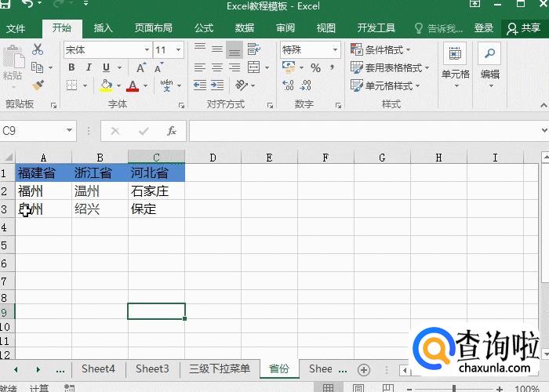This screenshot has width=549, height=392.
Task: Switch to 公式 Formulas tab
Action: point(204,28)
